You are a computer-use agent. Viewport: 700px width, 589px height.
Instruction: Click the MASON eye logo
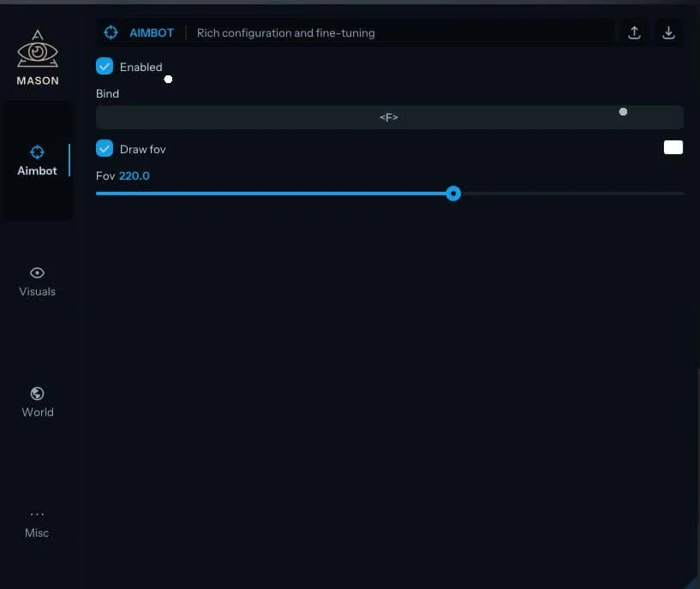click(38, 51)
